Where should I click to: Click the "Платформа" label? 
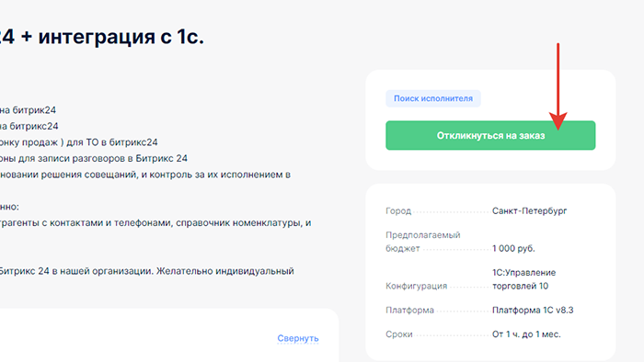coord(409,310)
